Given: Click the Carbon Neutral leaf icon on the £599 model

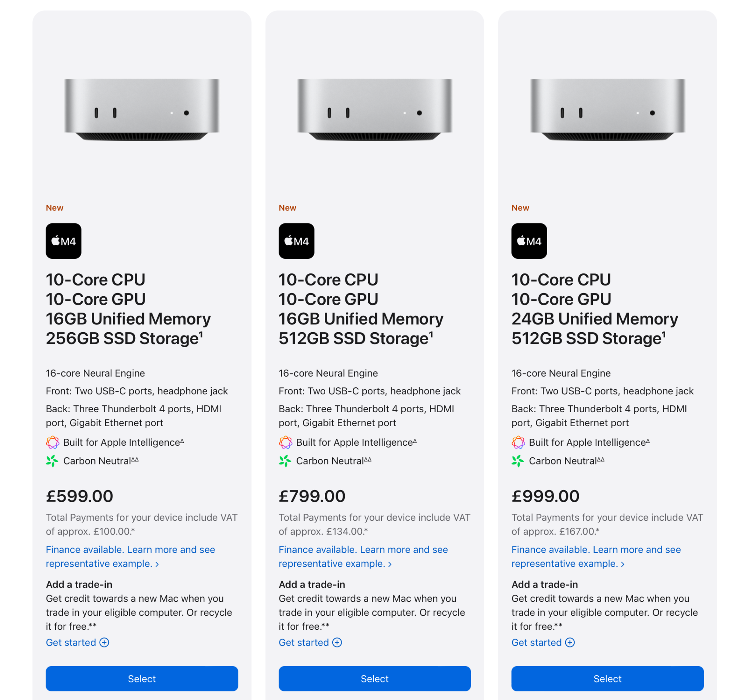Looking at the screenshot, I should 52,461.
